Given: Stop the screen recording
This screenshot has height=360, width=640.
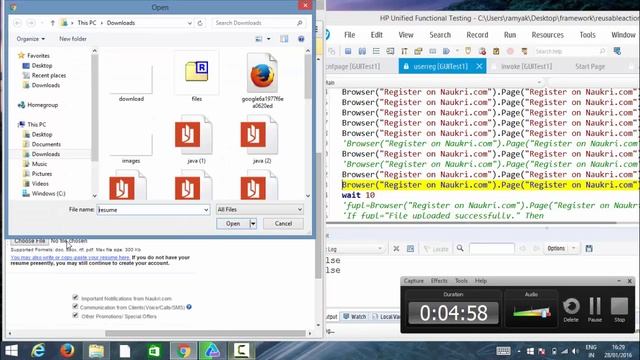Looking at the screenshot, I should tap(619, 310).
